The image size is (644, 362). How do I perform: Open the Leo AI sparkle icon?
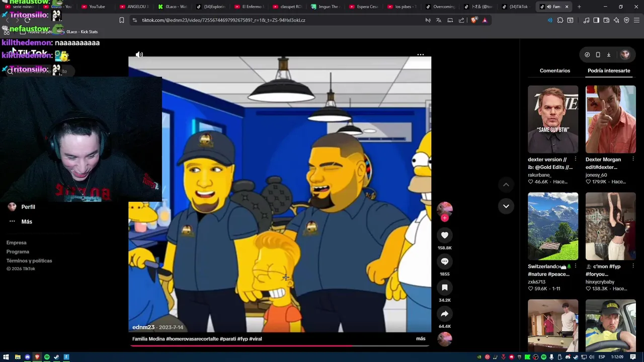(616, 20)
